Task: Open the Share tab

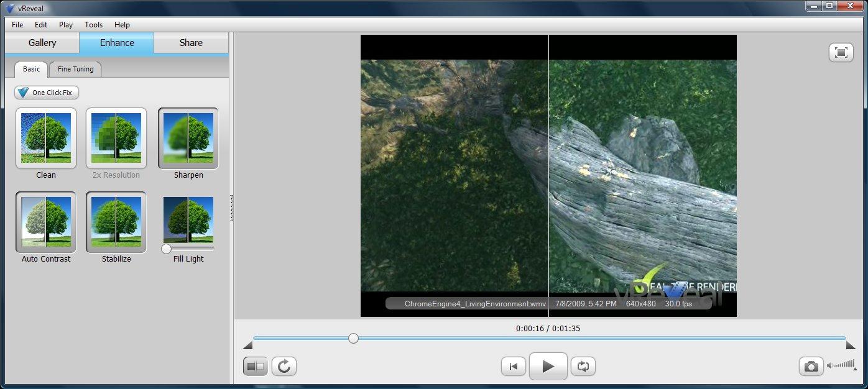Action: coord(191,43)
